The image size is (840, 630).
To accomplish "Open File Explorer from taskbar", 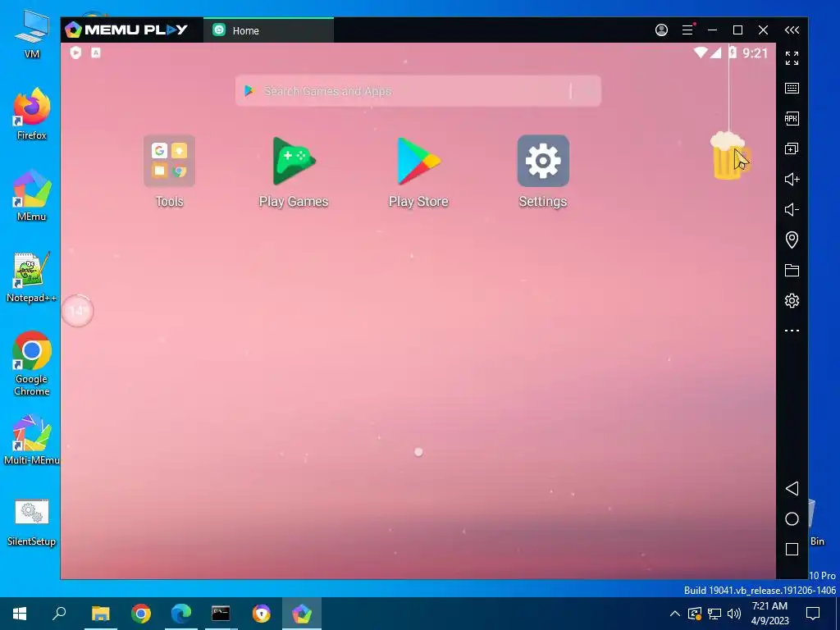I will point(100,614).
